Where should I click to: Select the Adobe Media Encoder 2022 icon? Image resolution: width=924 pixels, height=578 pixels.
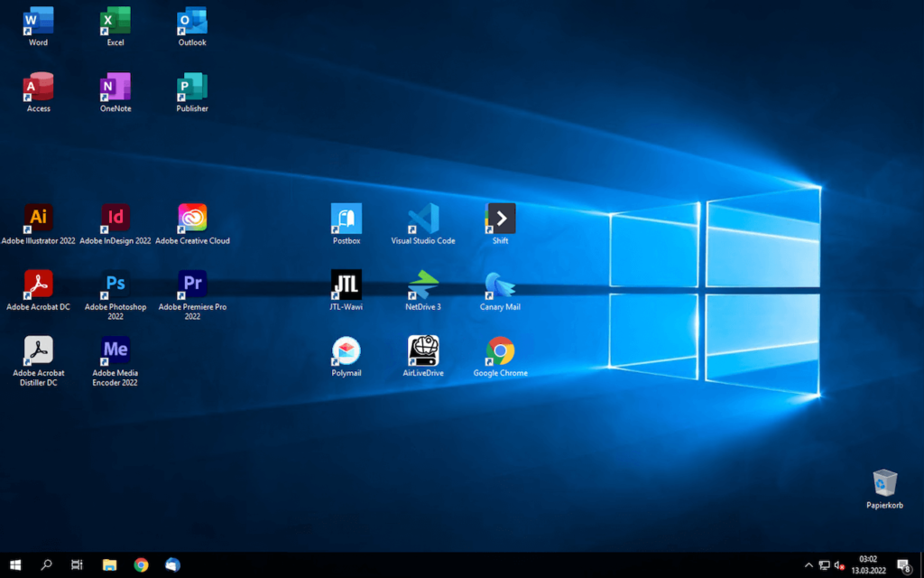tap(115, 361)
